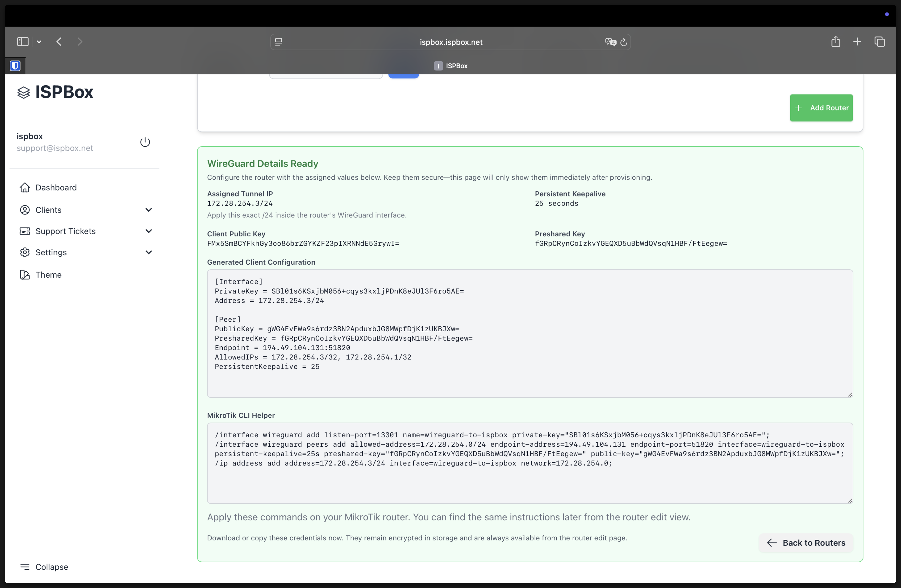The width and height of the screenshot is (901, 588).
Task: Open the sidebar dropdown arrow in toolbar
Action: coord(39,42)
